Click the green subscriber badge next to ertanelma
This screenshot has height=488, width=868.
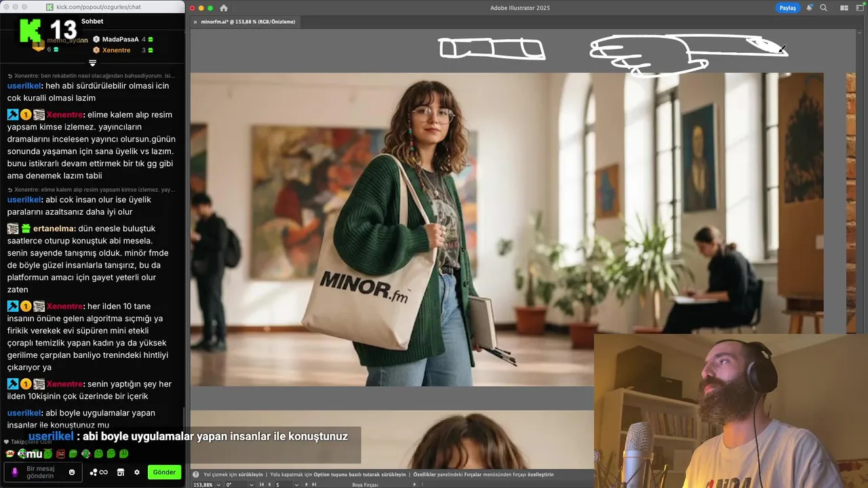(x=26, y=228)
